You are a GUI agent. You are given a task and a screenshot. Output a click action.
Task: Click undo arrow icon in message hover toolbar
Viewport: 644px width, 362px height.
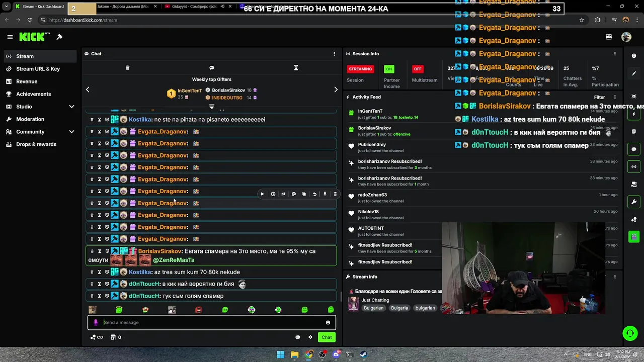pyautogui.click(x=314, y=194)
